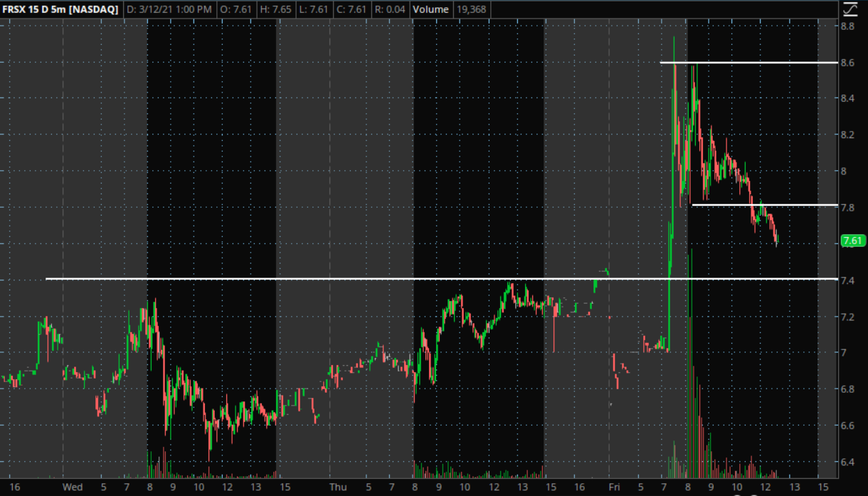Click the 6.8 price axis label
This screenshot has height=496, width=868.
(847, 389)
